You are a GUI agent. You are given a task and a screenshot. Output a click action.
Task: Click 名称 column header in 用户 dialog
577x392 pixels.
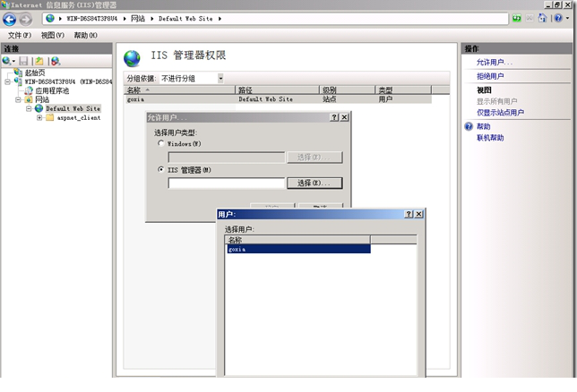[297, 240]
